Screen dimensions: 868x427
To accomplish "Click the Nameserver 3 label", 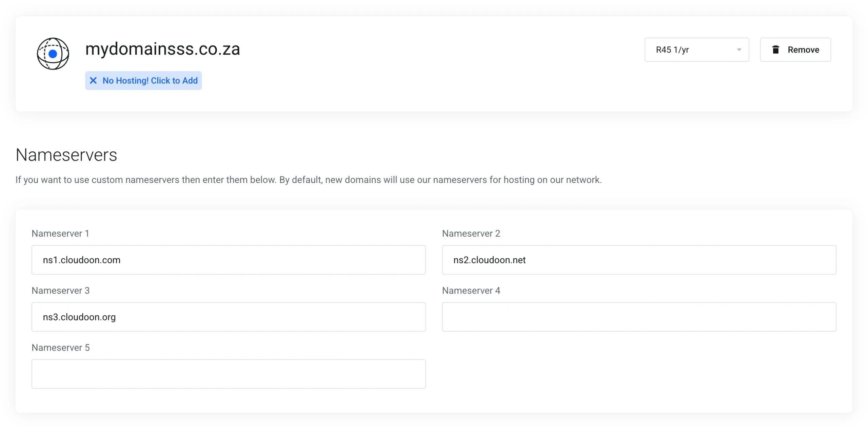I will pos(61,291).
